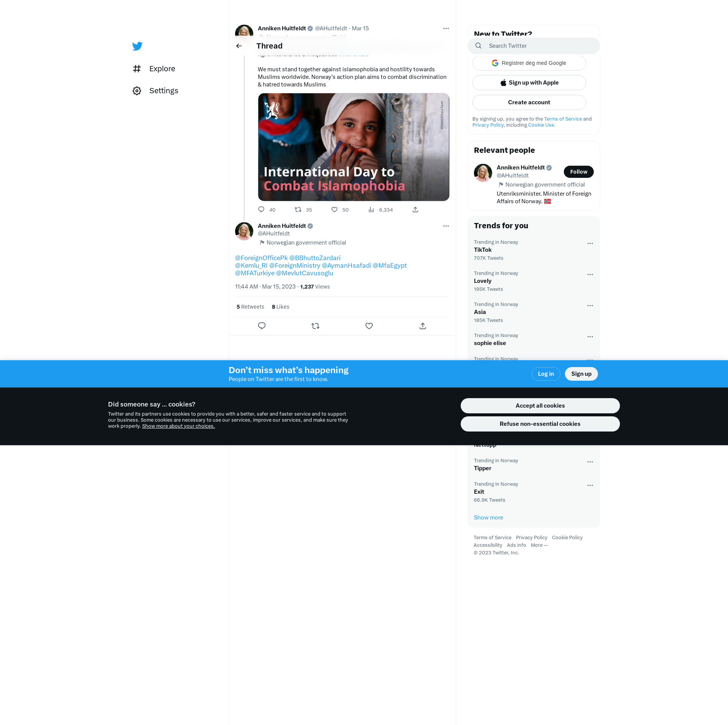The image size is (728, 725).
Task: View the 5 Retweets list
Action: 250,307
